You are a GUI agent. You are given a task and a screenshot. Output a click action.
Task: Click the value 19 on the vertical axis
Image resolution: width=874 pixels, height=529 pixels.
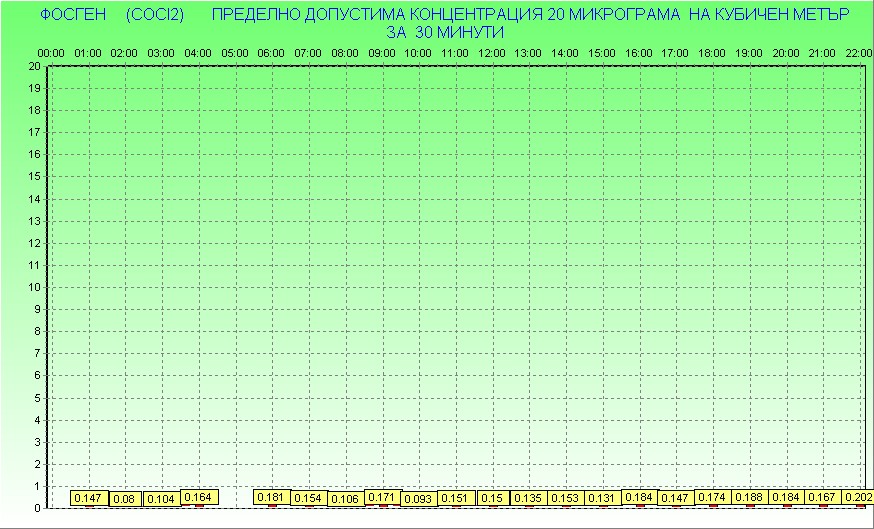pos(35,88)
